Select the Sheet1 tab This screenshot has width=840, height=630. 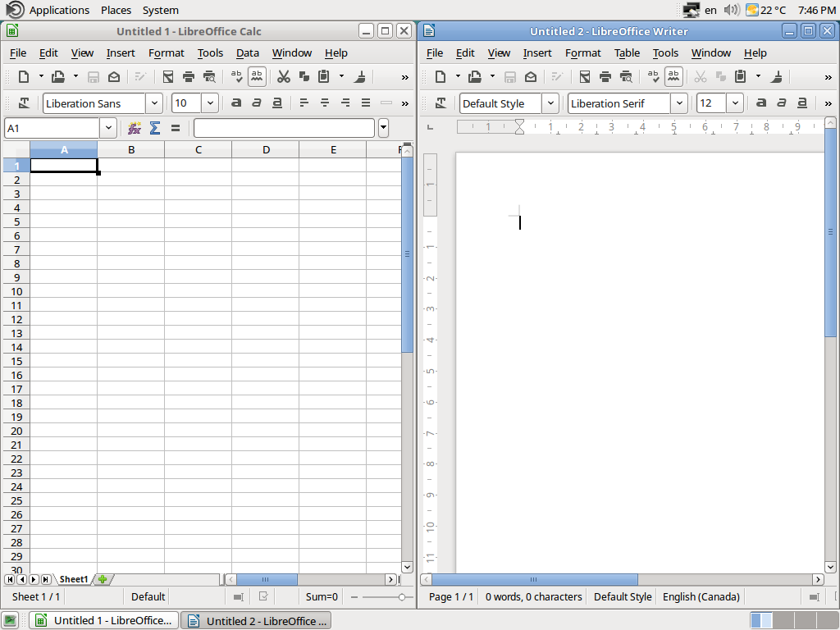click(73, 579)
